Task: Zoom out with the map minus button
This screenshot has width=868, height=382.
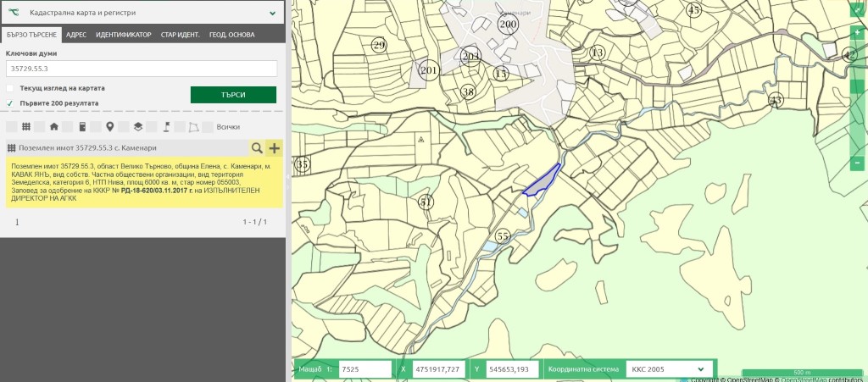Action: pos(857,162)
